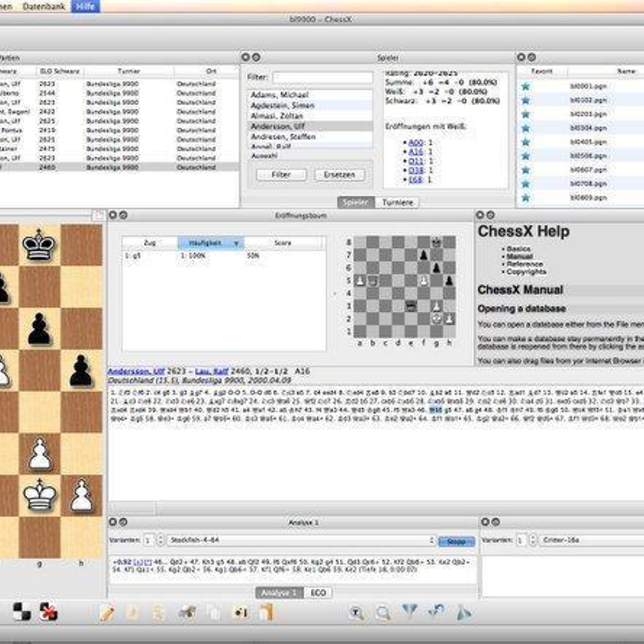The image size is (644, 644).
Task: Open the Copyrights help link
Action: (526, 272)
